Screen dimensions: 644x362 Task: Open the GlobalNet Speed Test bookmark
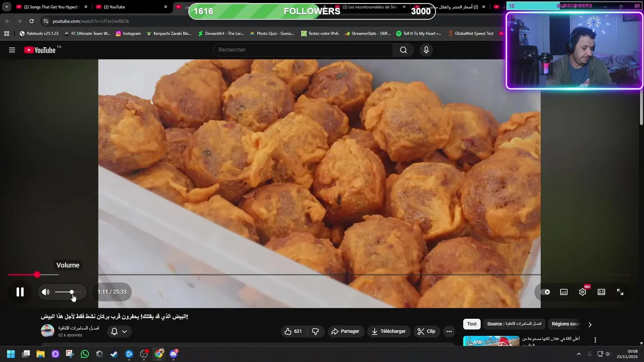pyautogui.click(x=470, y=34)
